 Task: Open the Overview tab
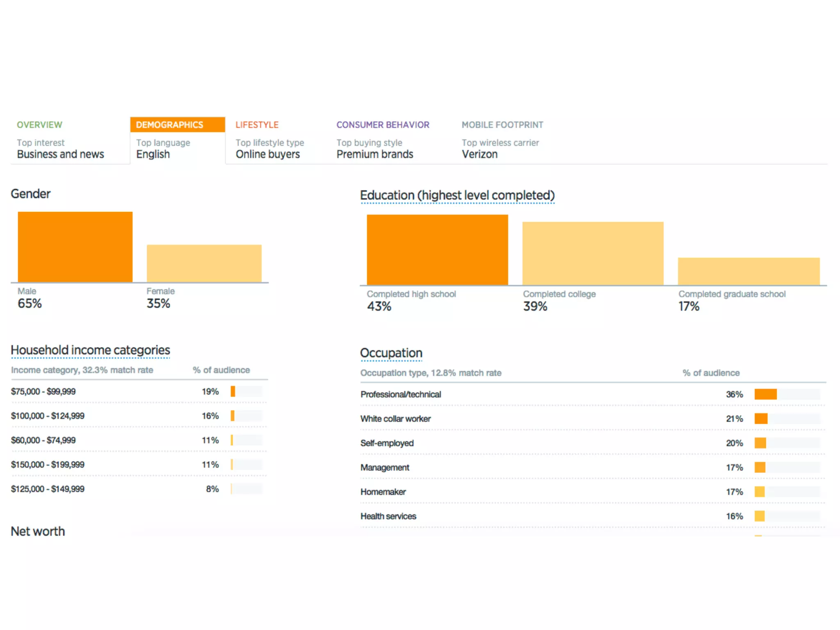[x=40, y=125]
